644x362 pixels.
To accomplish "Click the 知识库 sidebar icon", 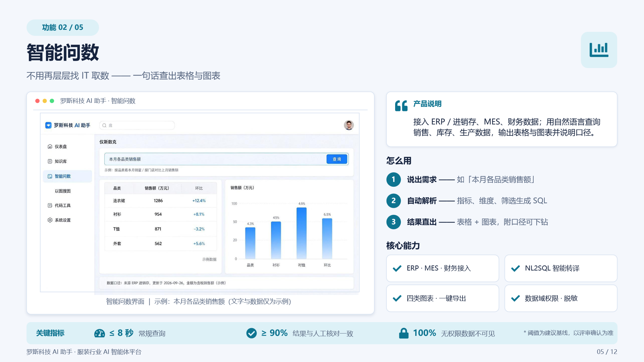I will pyautogui.click(x=50, y=161).
